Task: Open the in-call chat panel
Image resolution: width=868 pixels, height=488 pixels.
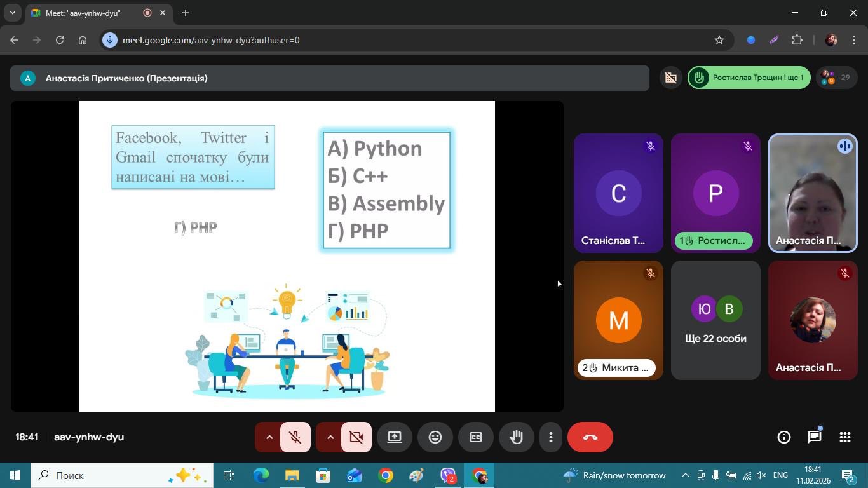Action: [815, 437]
